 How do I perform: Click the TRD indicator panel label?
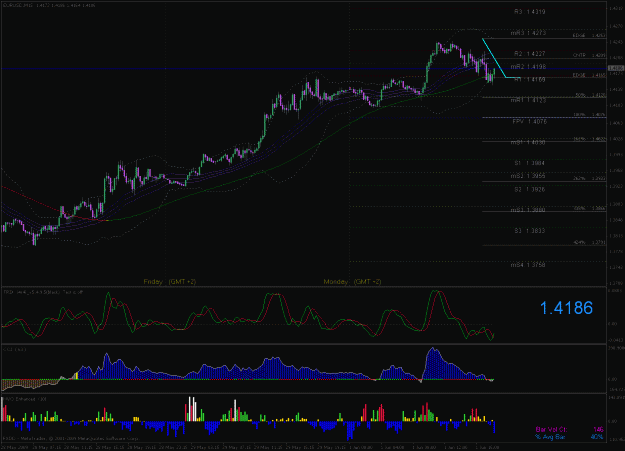coord(43,292)
